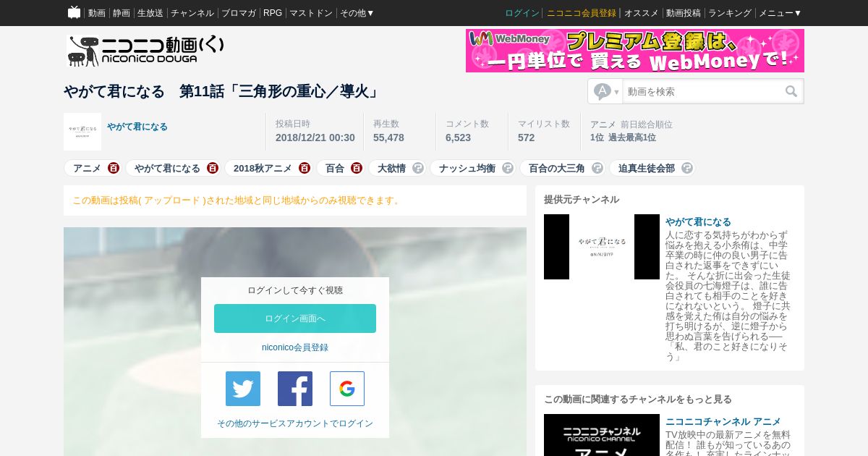Click the post date 2018/12/21 00:30

pyautogui.click(x=315, y=138)
